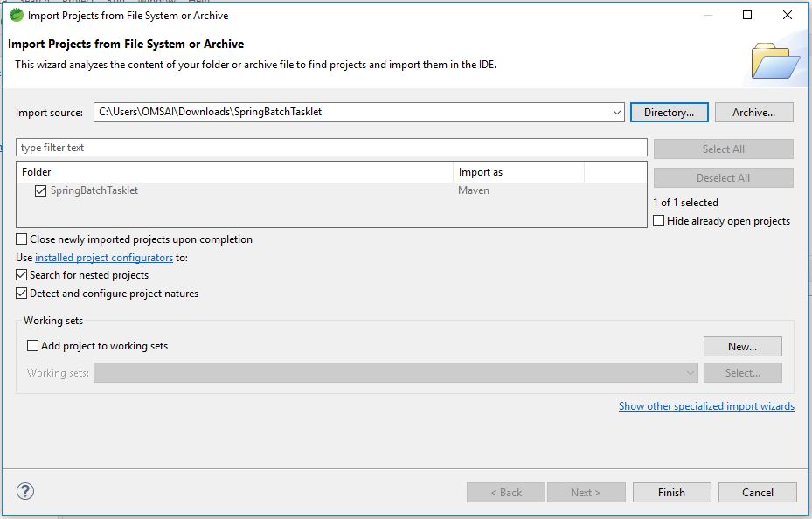Screen dimensions: 812x519
Task: Click Show other specialized import wizards
Action: 706,405
